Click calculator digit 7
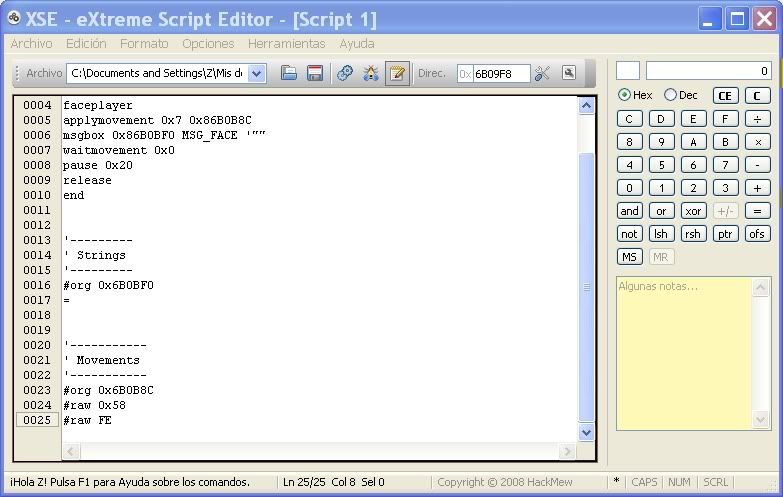 point(725,165)
